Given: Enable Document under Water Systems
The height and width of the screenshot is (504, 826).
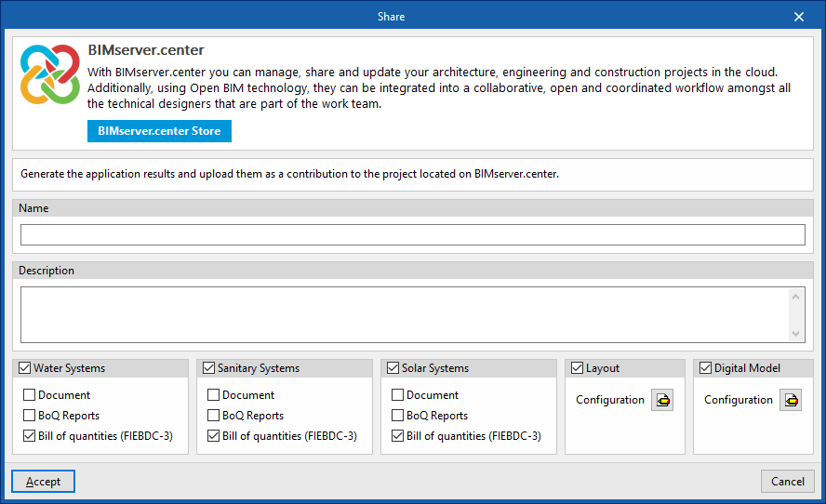Looking at the screenshot, I should point(30,395).
